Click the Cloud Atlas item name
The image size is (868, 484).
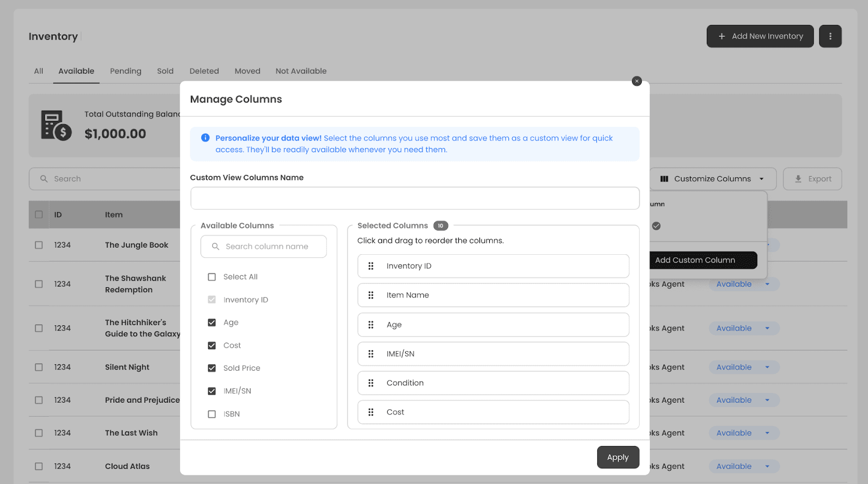pos(127,466)
